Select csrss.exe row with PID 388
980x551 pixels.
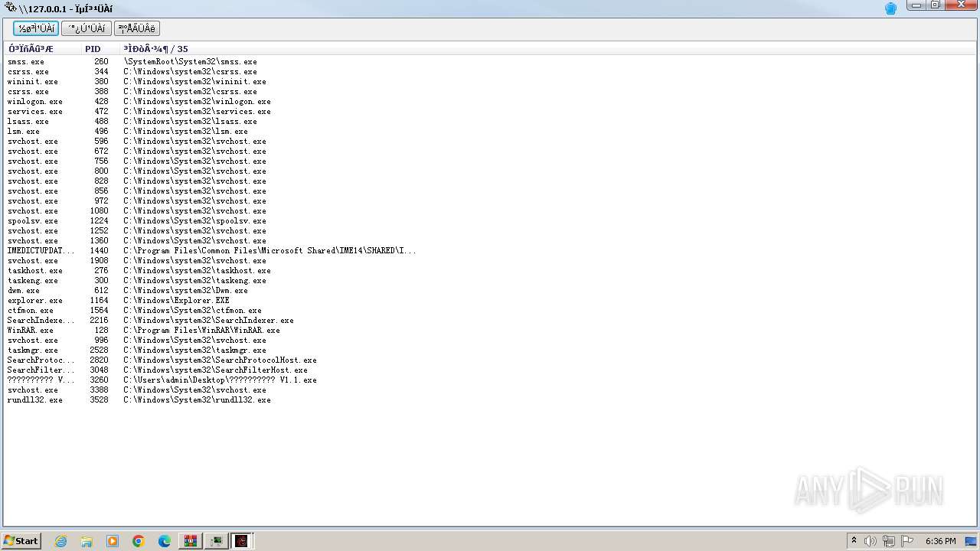click(490, 91)
